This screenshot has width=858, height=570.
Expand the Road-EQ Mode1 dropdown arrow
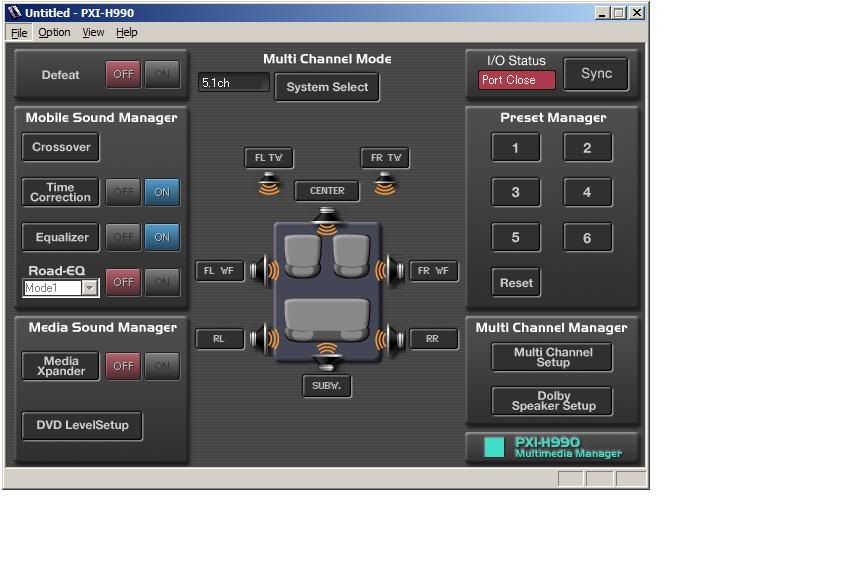click(x=90, y=288)
